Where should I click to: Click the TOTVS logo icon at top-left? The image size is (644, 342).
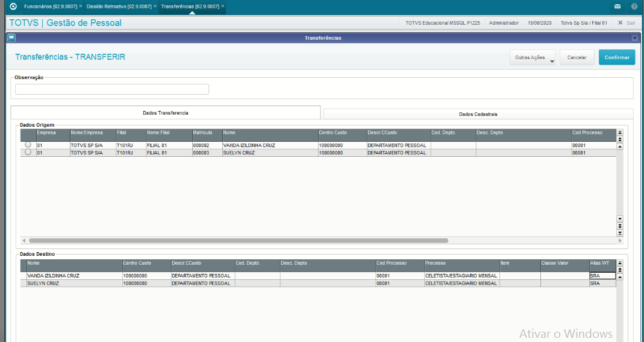pyautogui.click(x=13, y=7)
